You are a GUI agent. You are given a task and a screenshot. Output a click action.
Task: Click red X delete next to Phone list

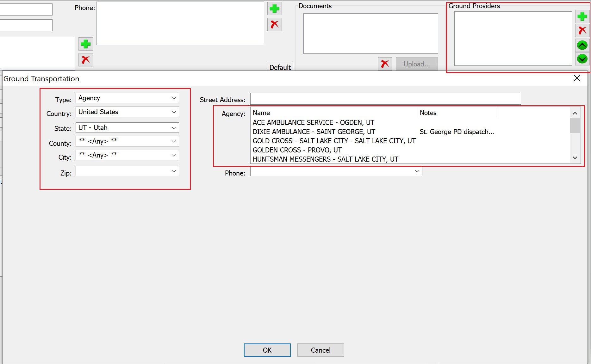coord(274,24)
